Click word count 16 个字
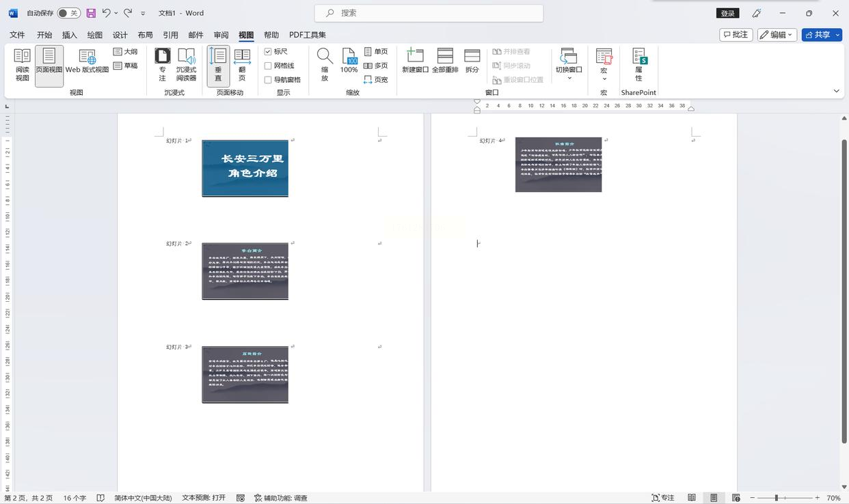Viewport: 849px width, 504px height. tap(75, 498)
